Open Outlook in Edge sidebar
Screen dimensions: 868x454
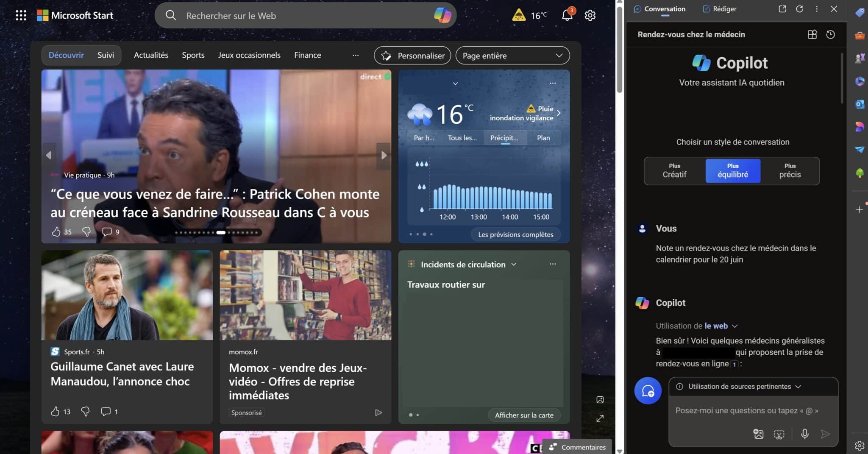860,104
